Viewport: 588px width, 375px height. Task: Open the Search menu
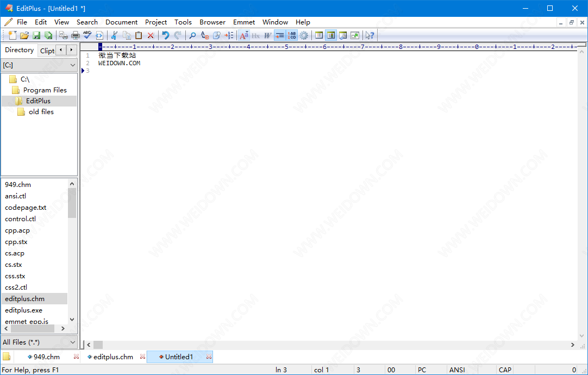coord(87,22)
